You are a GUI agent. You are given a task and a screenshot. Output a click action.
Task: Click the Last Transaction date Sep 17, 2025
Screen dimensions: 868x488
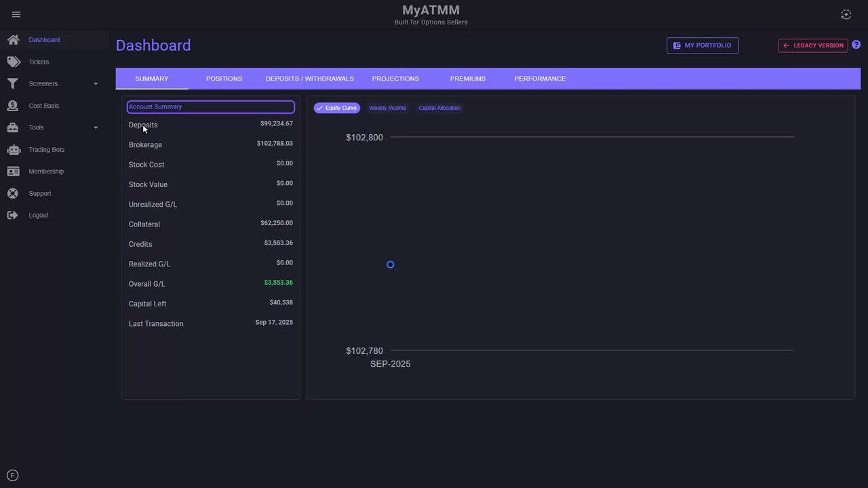click(x=274, y=323)
